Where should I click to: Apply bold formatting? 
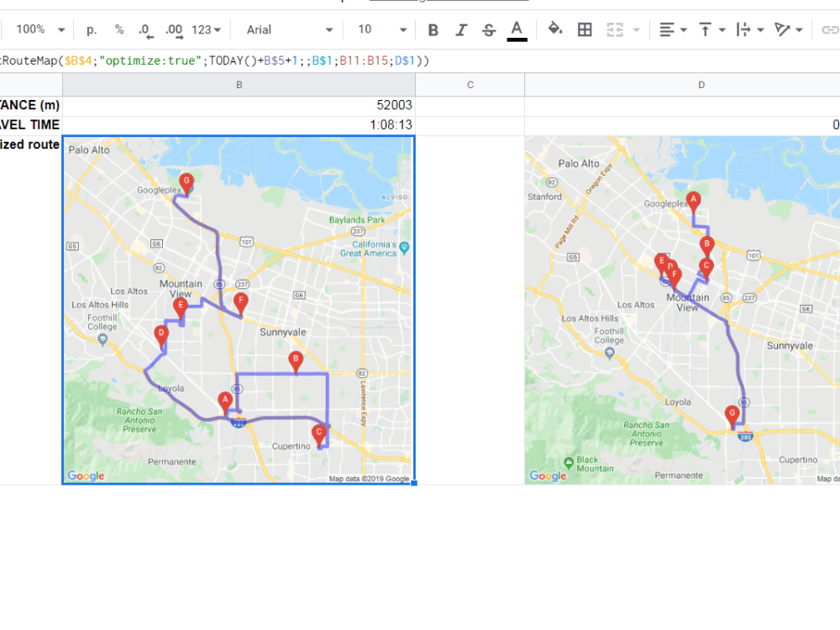[x=433, y=29]
